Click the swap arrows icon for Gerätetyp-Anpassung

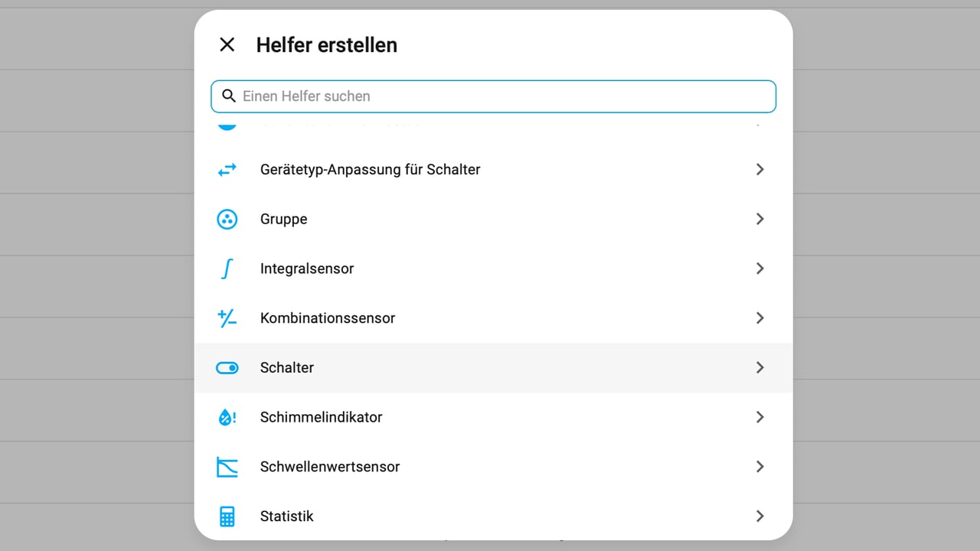click(x=227, y=169)
